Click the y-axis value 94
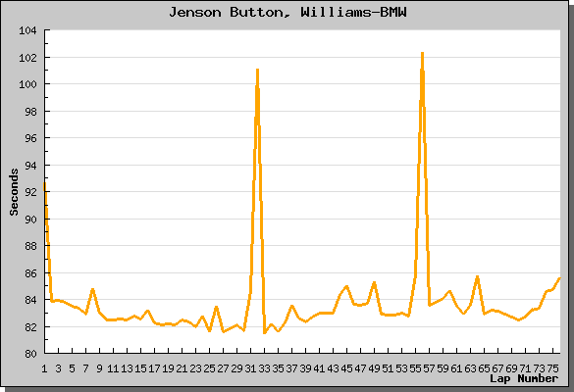Image resolution: width=574 pixels, height=392 pixels. pyautogui.click(x=30, y=166)
